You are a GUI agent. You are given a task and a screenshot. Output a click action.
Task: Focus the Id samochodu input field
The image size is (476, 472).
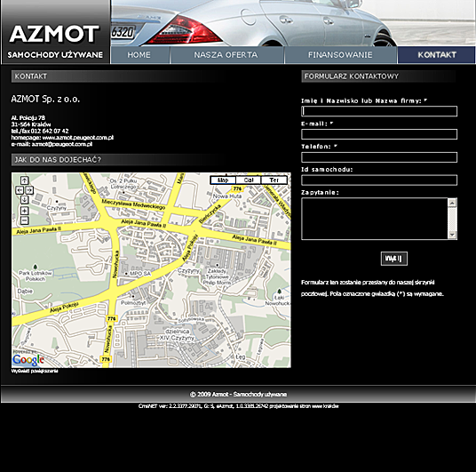click(x=379, y=180)
